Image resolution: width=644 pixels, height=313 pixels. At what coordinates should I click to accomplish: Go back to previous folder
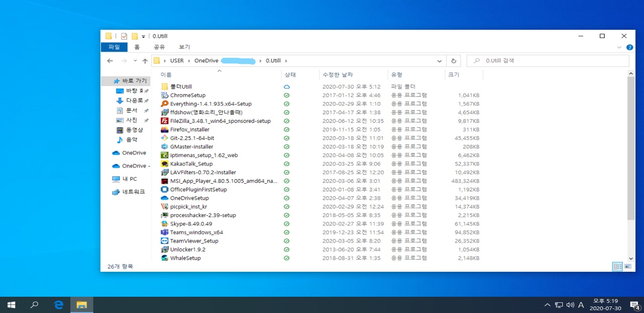[x=110, y=61]
